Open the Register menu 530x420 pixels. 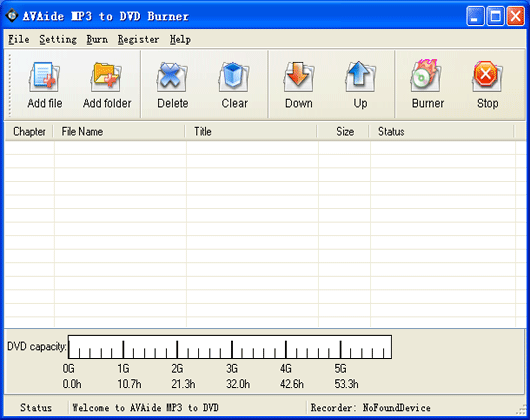138,40
